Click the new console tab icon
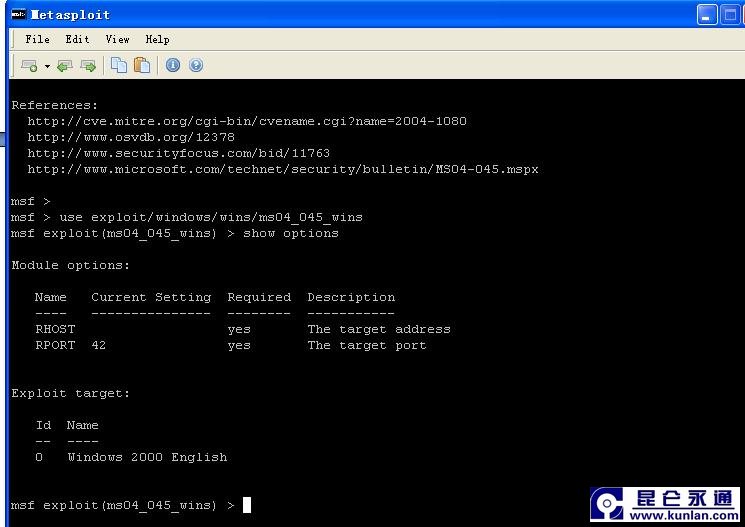The height and width of the screenshot is (527, 745). (x=29, y=65)
